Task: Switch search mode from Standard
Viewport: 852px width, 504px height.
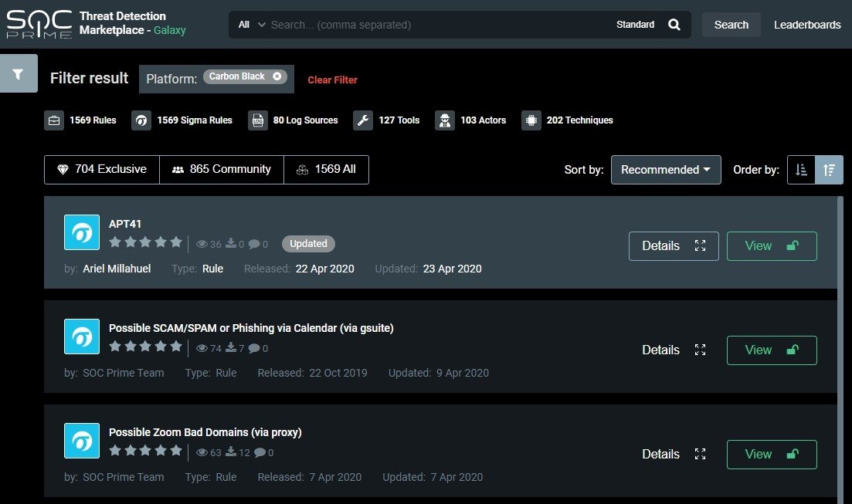Action: click(x=635, y=25)
